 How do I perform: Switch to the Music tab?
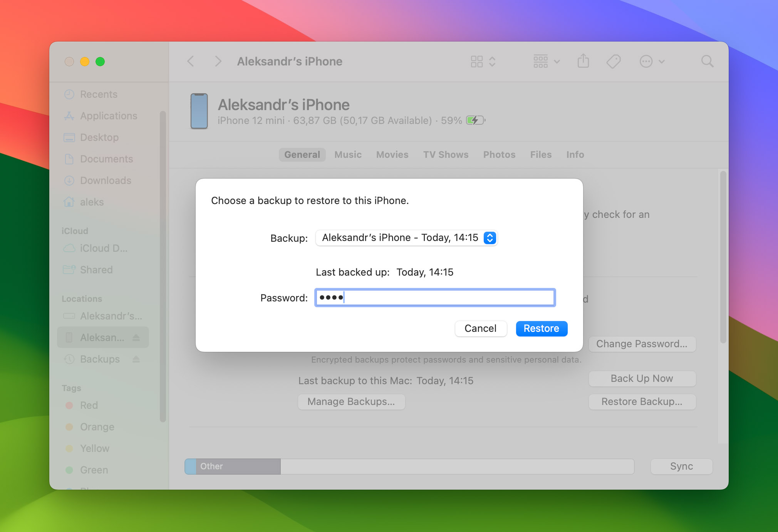tap(348, 155)
